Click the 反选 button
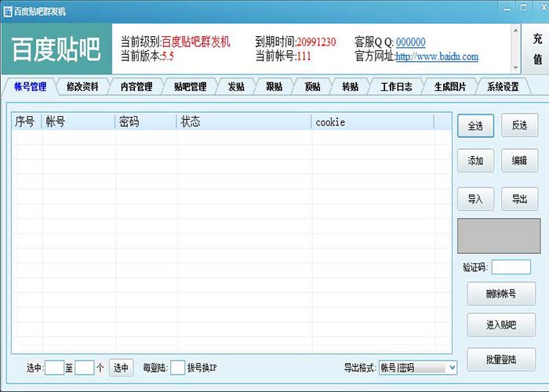 point(519,125)
